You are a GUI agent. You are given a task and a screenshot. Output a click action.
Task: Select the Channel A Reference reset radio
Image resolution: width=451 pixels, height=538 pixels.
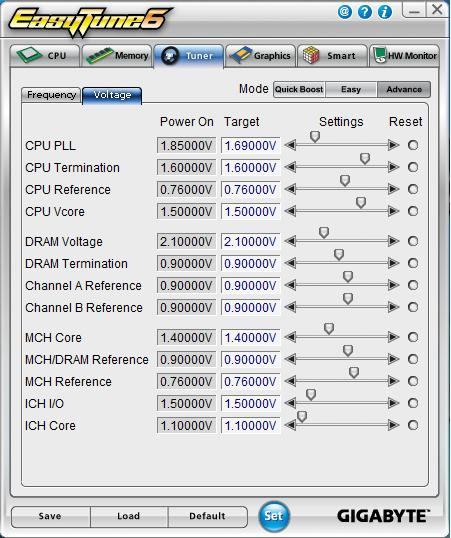pyautogui.click(x=413, y=285)
